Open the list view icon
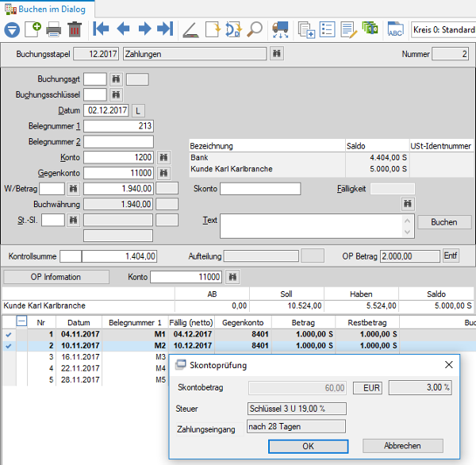 click(x=327, y=29)
